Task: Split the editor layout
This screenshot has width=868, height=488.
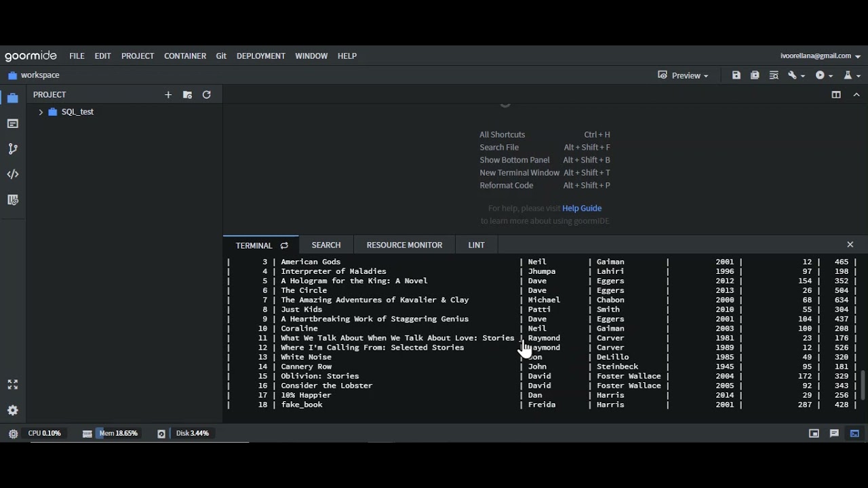Action: (x=836, y=95)
